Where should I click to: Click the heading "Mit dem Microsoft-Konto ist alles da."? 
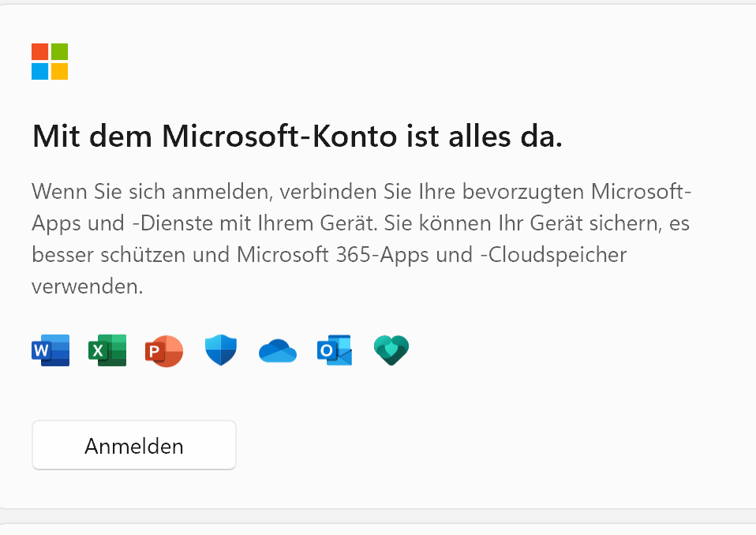pyautogui.click(x=298, y=137)
